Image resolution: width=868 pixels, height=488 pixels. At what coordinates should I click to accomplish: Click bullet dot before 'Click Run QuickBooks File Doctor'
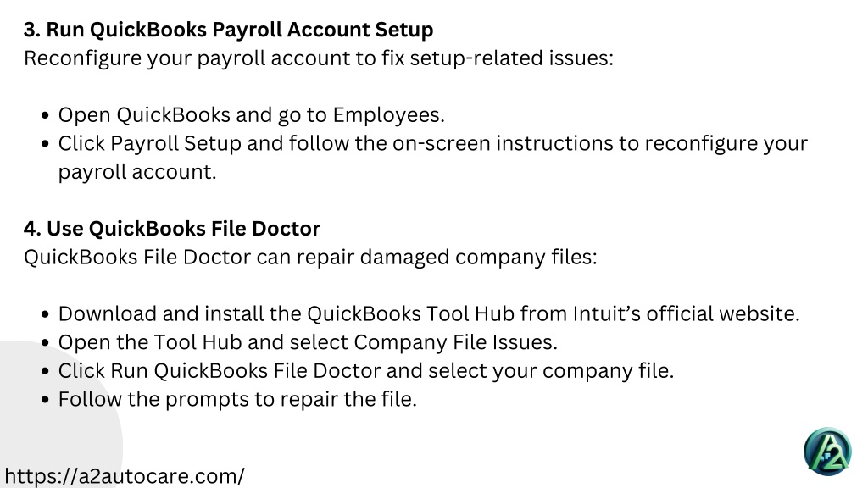[46, 371]
